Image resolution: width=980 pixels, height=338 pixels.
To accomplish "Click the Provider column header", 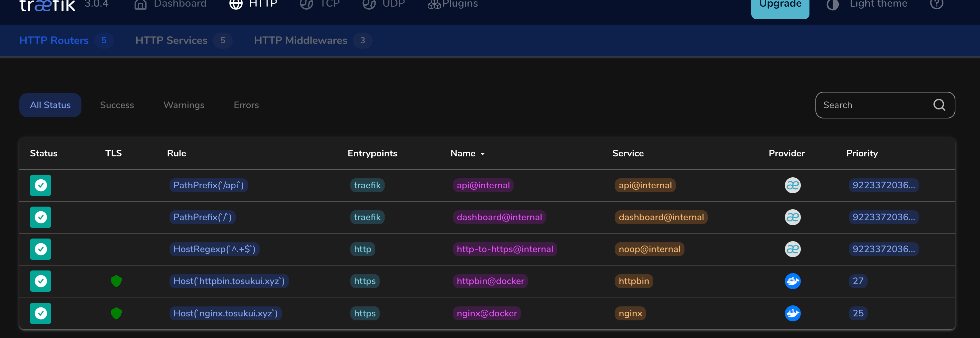I will 786,153.
